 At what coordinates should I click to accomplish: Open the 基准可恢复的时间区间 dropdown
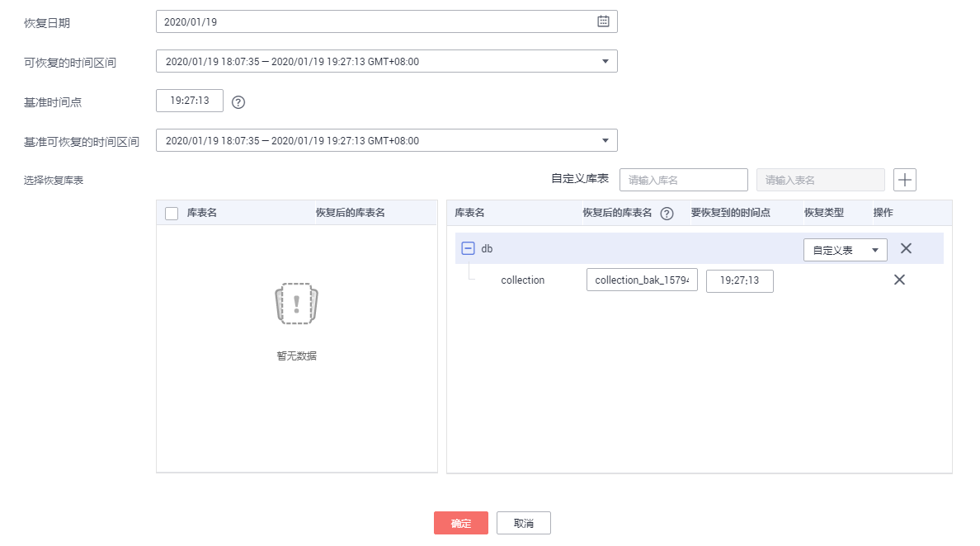point(605,139)
